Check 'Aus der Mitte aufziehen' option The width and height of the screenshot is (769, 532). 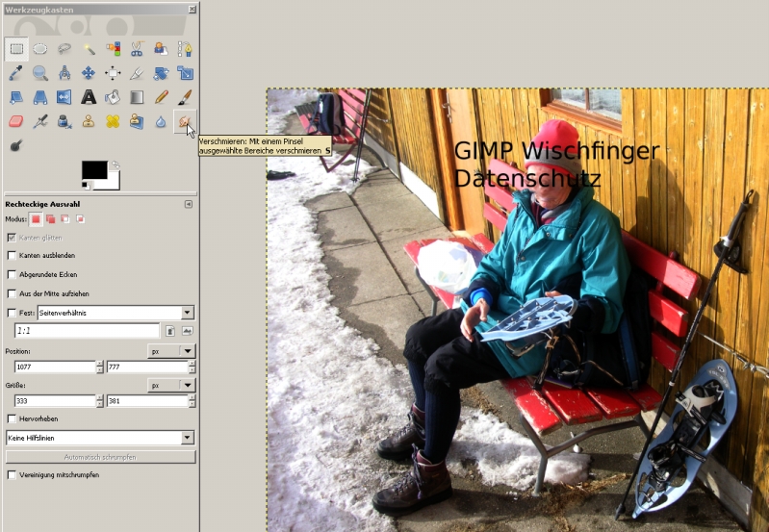coord(12,293)
